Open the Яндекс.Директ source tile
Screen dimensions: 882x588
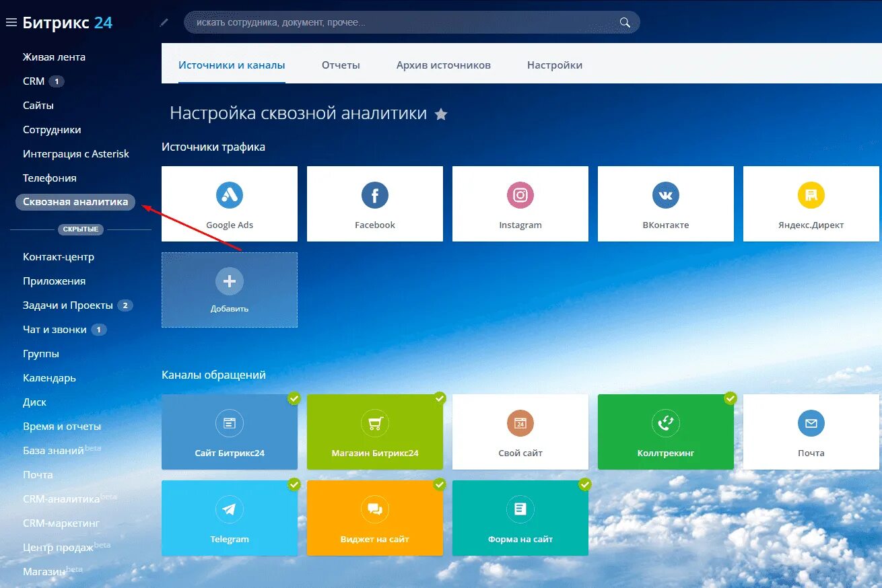coord(811,203)
